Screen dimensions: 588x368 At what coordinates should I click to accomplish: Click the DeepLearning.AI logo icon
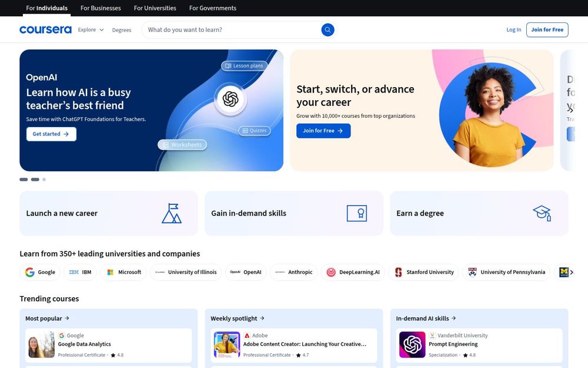point(331,272)
